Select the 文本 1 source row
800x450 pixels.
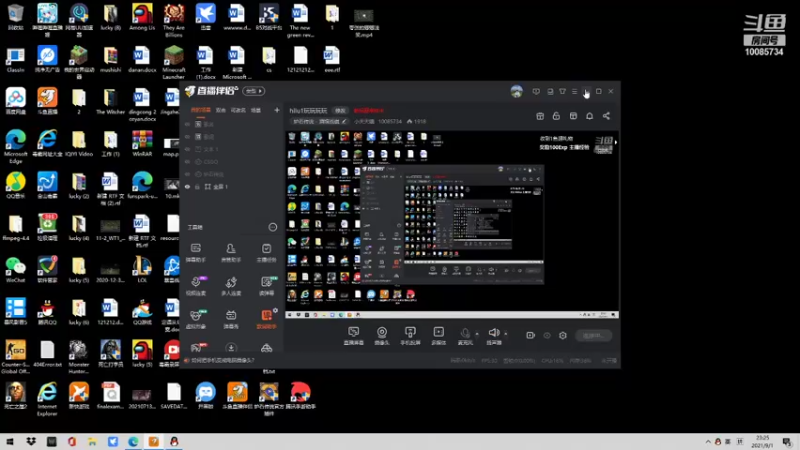[232, 149]
